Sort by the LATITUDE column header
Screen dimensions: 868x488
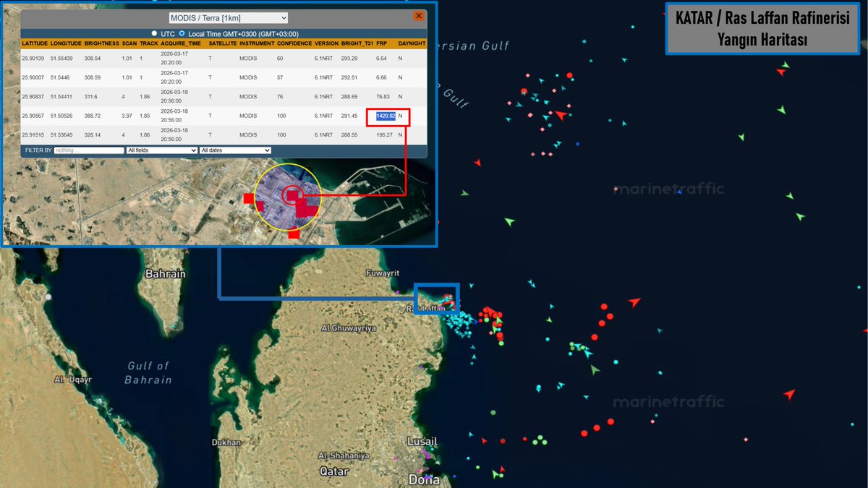point(35,43)
